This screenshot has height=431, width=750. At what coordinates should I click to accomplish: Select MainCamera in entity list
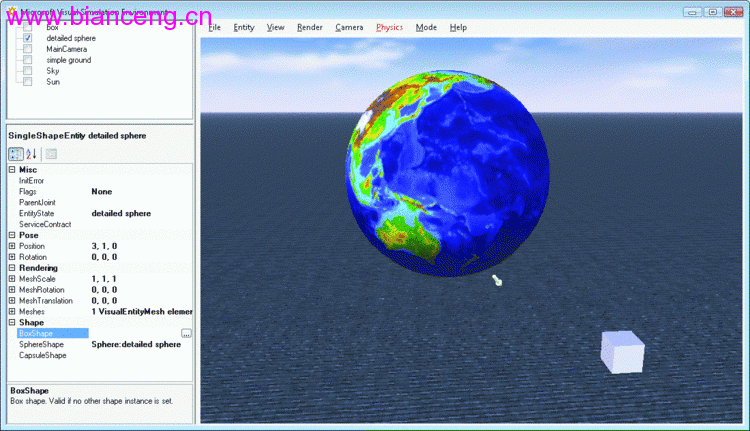(x=66, y=49)
